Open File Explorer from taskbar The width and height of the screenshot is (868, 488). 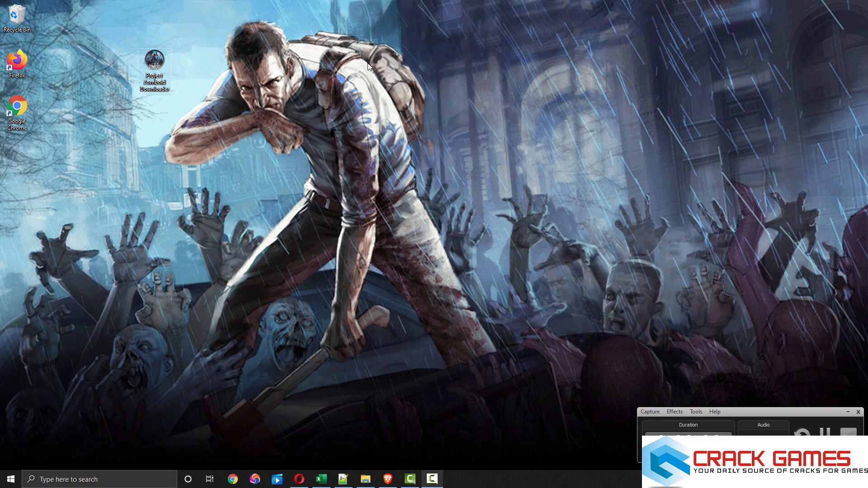pyautogui.click(x=365, y=479)
